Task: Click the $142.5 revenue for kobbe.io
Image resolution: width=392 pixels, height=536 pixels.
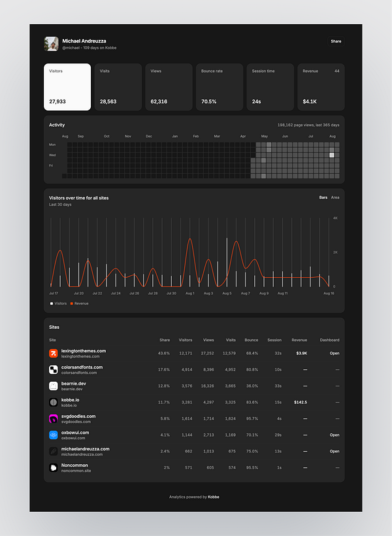Action: click(x=301, y=403)
